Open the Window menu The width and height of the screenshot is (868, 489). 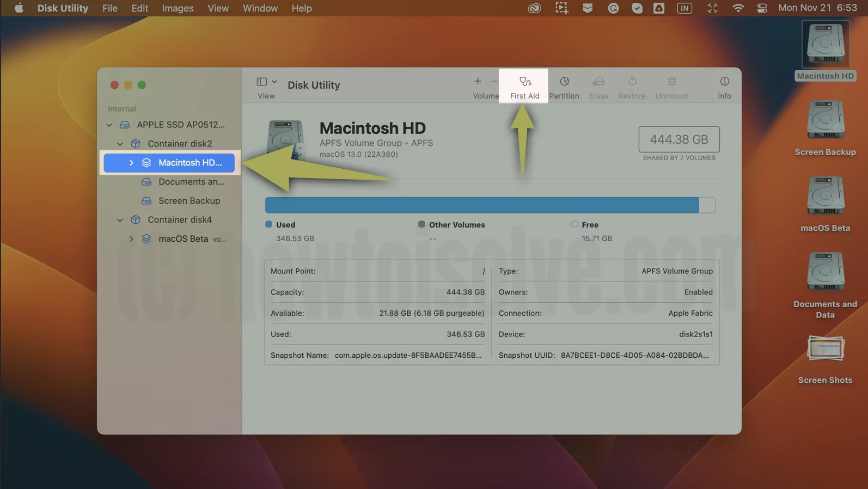pyautogui.click(x=260, y=8)
